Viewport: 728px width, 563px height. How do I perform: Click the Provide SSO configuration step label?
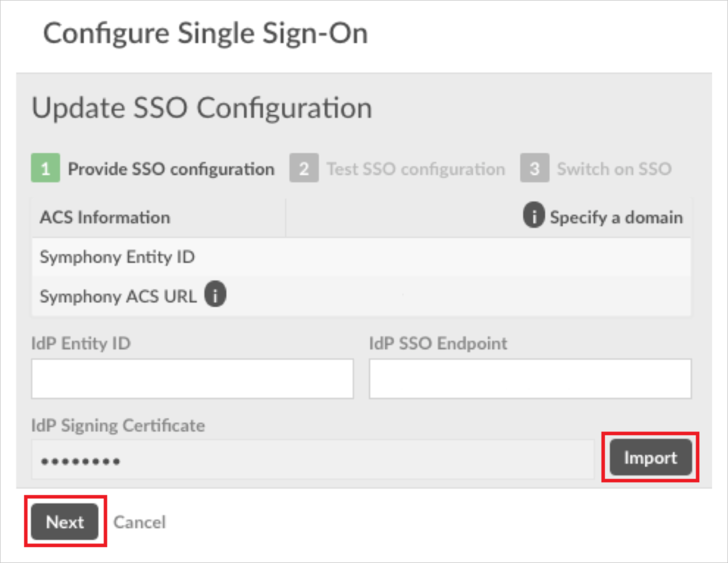[171, 168]
